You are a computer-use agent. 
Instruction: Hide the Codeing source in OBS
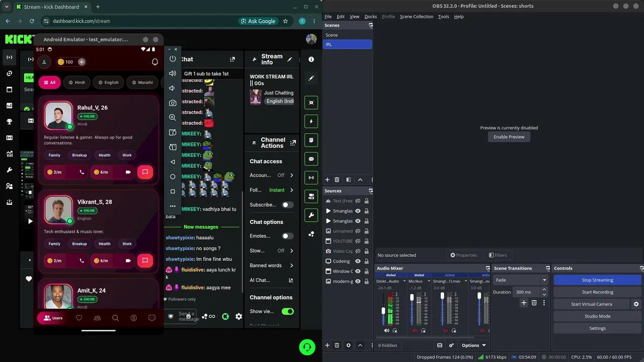pyautogui.click(x=358, y=261)
